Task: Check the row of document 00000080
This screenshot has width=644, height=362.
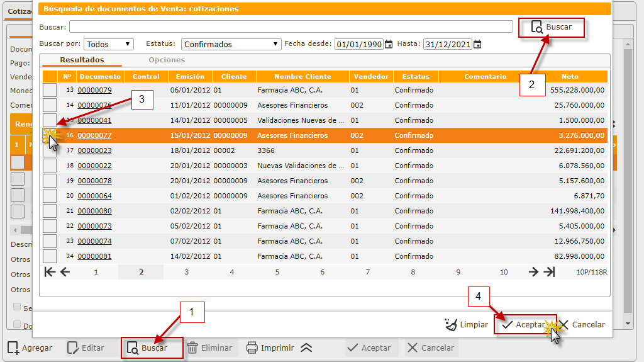Action: pos(50,211)
